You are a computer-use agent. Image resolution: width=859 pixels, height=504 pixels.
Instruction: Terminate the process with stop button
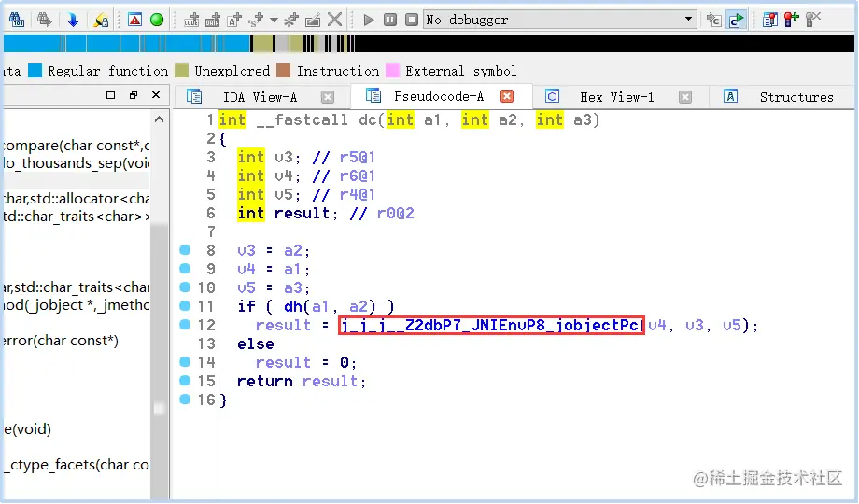(x=412, y=20)
